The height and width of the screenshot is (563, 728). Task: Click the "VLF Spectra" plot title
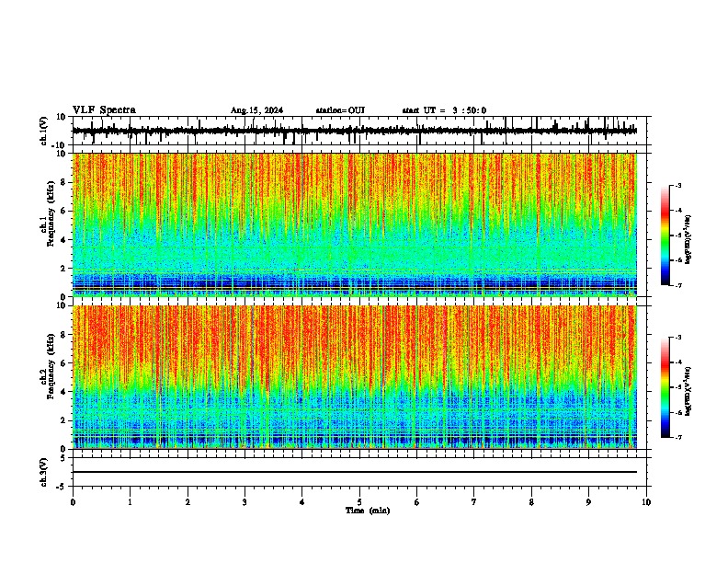[104, 110]
